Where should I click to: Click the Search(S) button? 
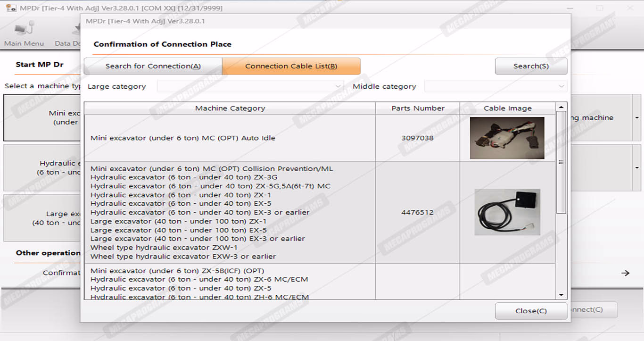click(x=531, y=66)
